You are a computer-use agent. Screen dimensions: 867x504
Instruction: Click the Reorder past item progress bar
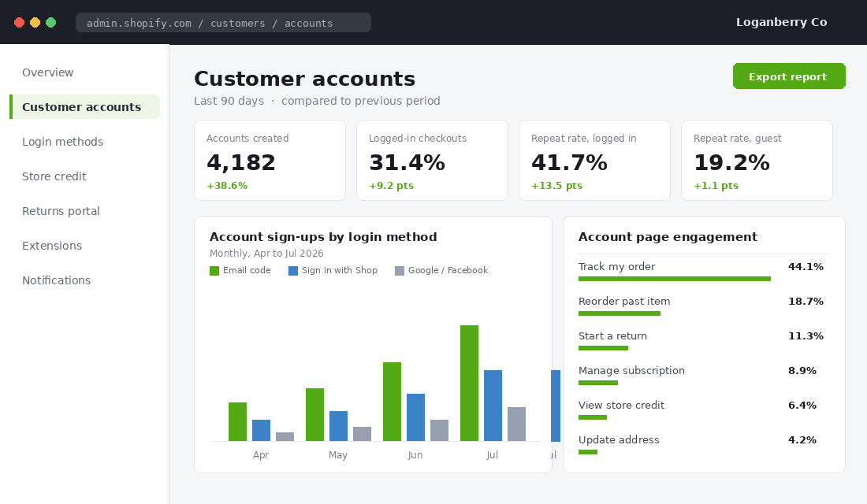pos(620,313)
